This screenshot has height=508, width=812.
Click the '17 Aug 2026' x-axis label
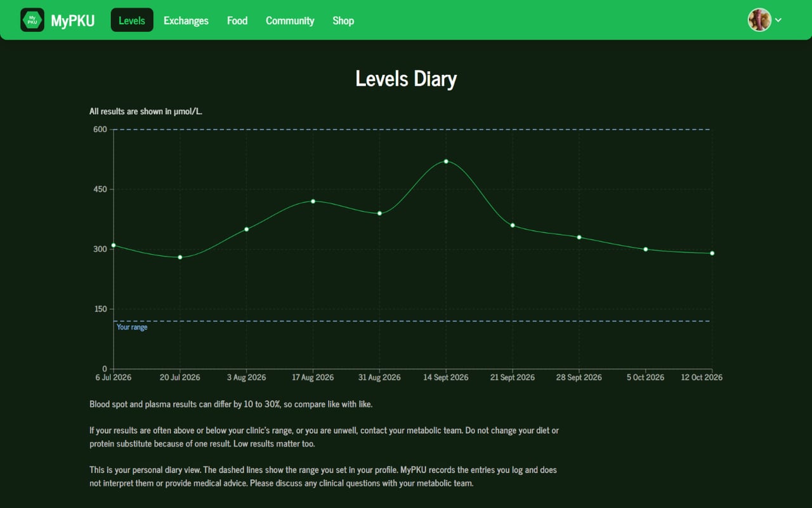click(313, 377)
